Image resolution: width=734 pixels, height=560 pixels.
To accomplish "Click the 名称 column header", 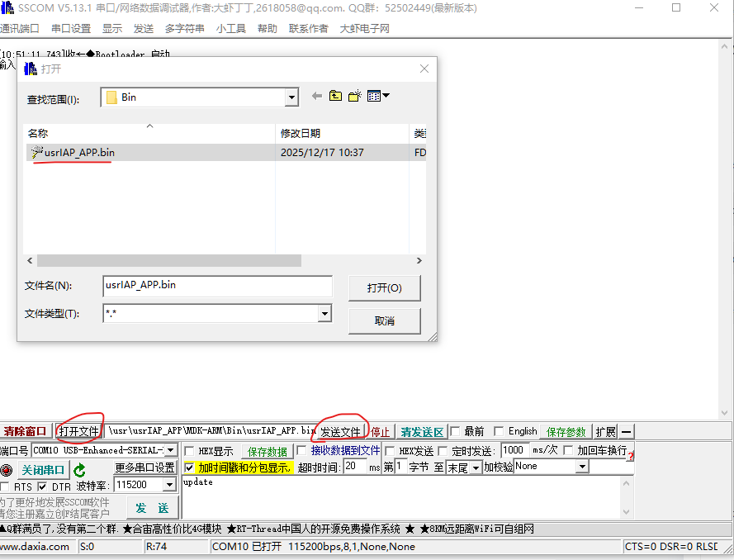I will [149, 134].
